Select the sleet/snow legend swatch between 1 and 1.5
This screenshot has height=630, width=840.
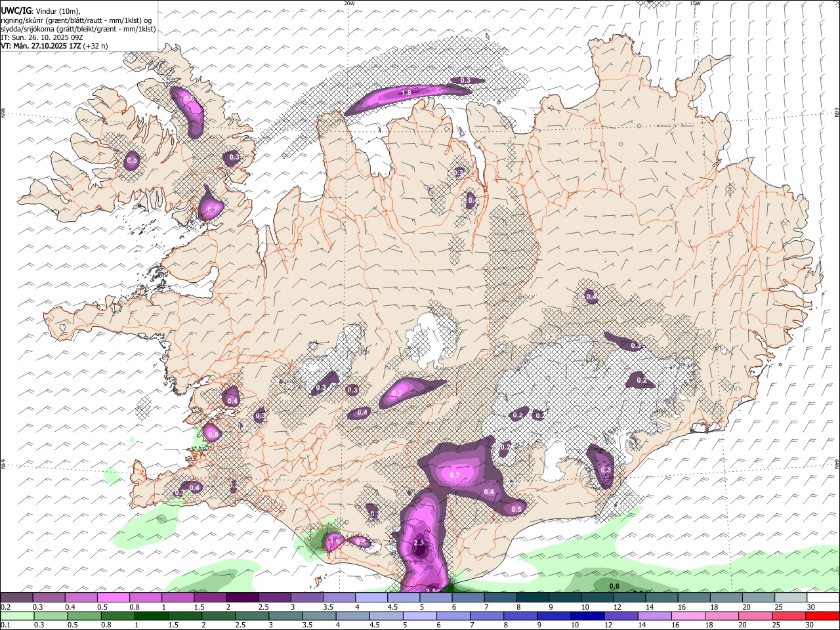(178, 597)
